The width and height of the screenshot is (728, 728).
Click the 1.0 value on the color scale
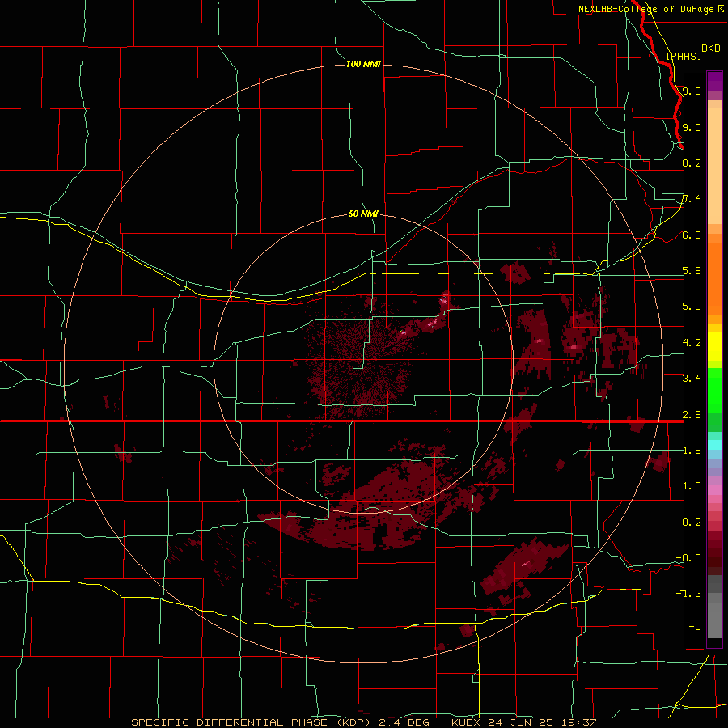coord(692,486)
